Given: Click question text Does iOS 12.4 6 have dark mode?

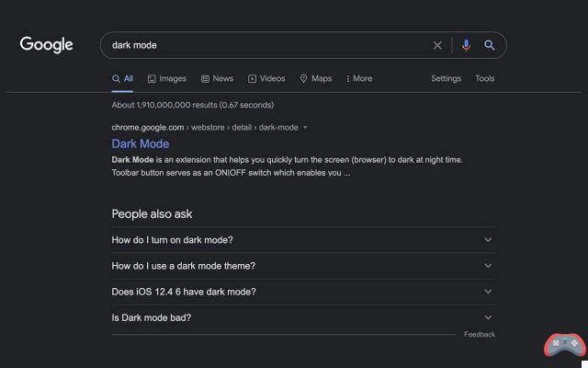Looking at the screenshot, I should [x=184, y=292].
